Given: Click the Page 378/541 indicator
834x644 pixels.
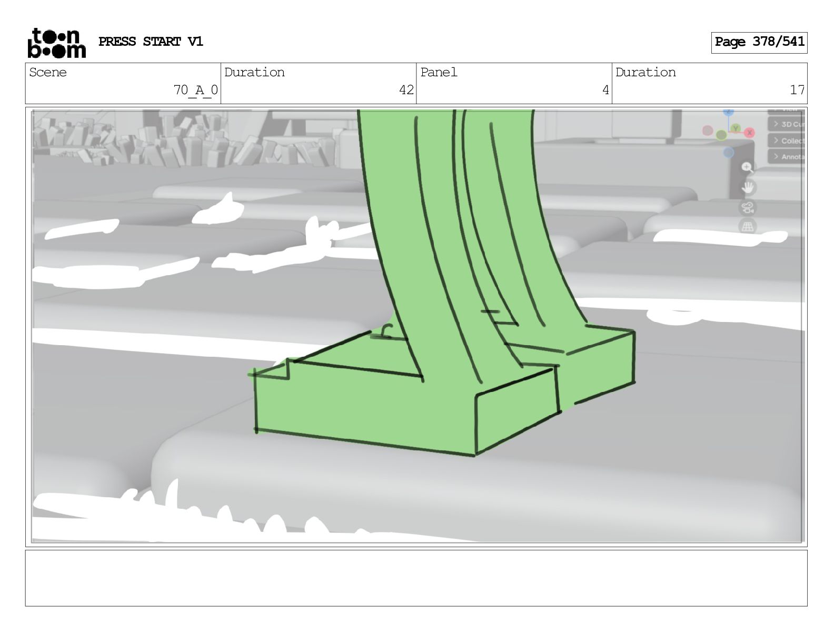Looking at the screenshot, I should pos(759,42).
